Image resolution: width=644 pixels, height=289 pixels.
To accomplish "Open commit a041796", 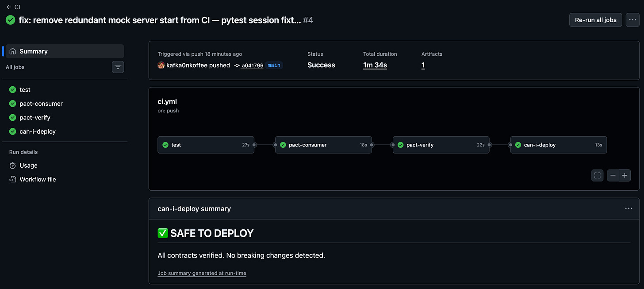I will (252, 66).
